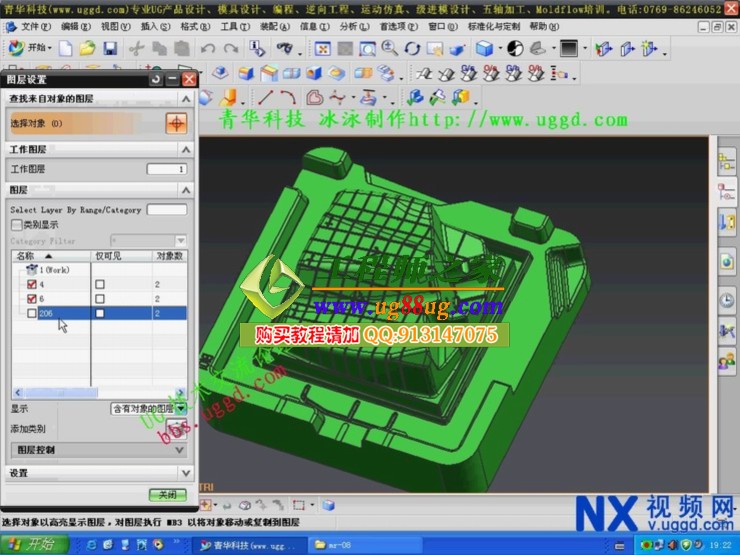
Task: Click the Undo arrow icon
Action: tap(207, 48)
